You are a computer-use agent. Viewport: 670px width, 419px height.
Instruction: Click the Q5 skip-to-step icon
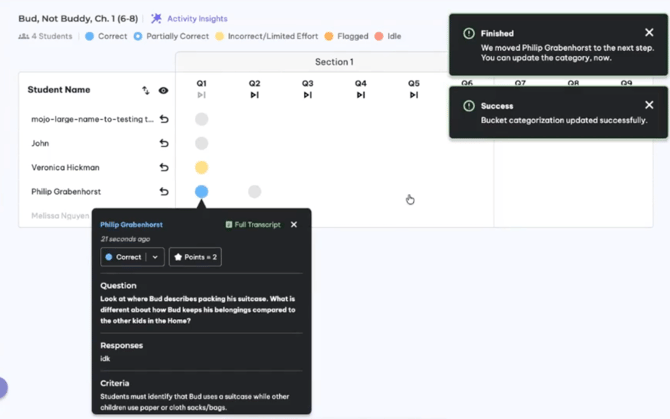coord(413,95)
